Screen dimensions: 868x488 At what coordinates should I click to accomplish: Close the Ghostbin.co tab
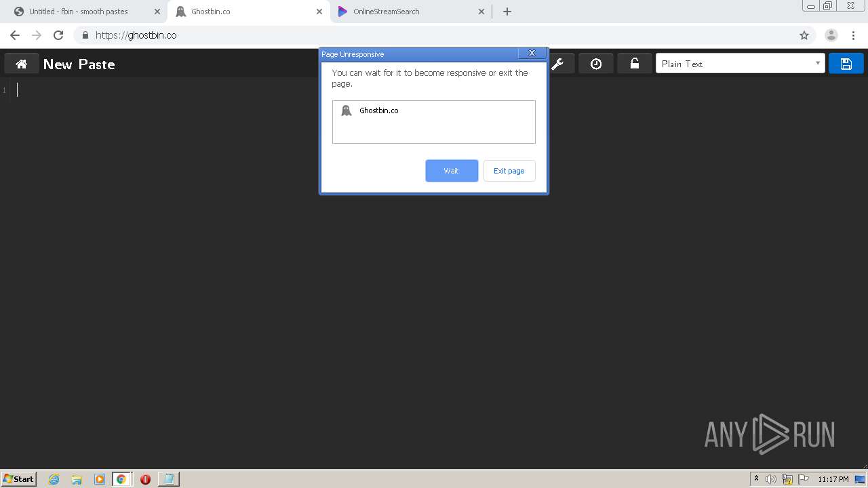(319, 12)
